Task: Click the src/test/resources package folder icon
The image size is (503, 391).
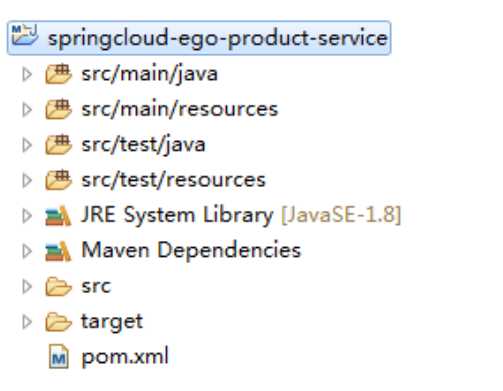Action: (58, 180)
